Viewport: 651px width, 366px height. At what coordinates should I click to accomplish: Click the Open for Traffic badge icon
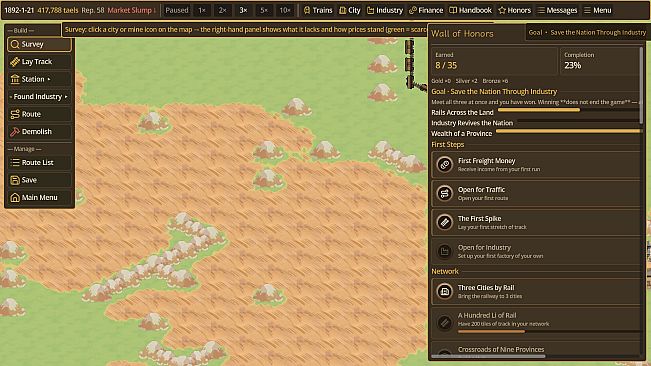(444, 193)
